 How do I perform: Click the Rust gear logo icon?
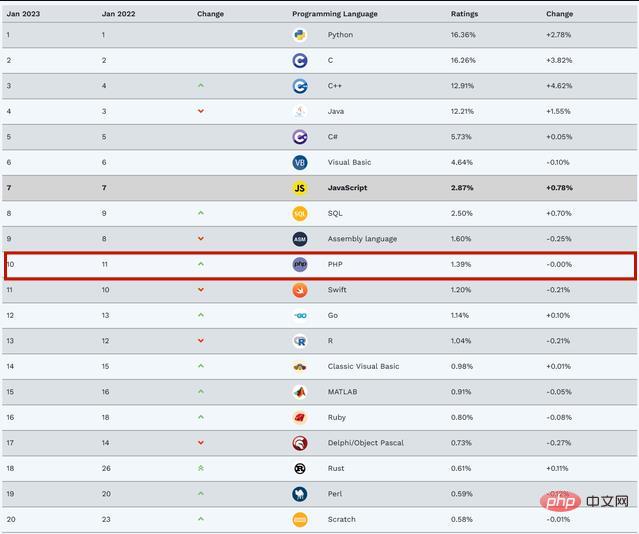coord(300,469)
